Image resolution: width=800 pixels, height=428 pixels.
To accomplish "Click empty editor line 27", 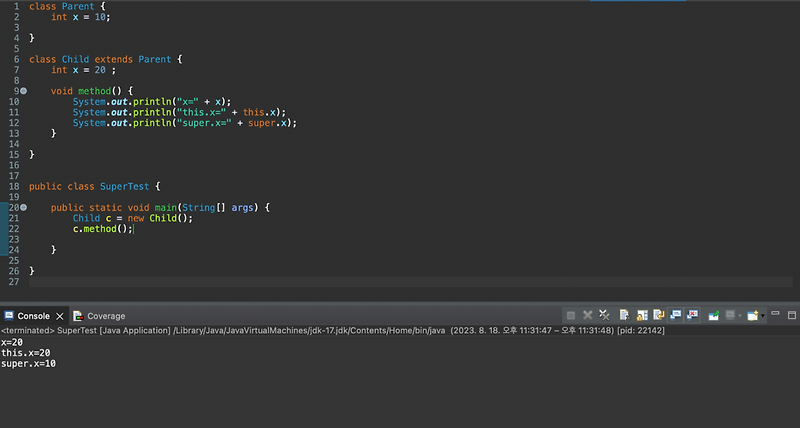I will 411,282.
